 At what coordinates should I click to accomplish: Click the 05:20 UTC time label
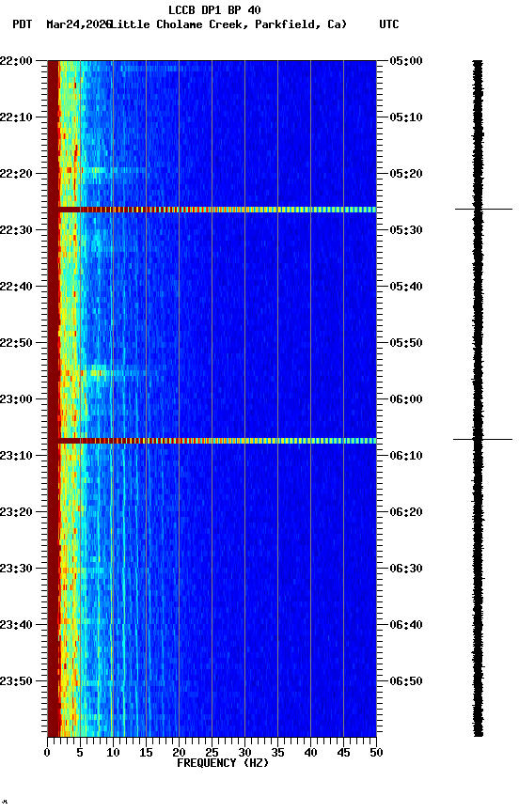click(406, 174)
